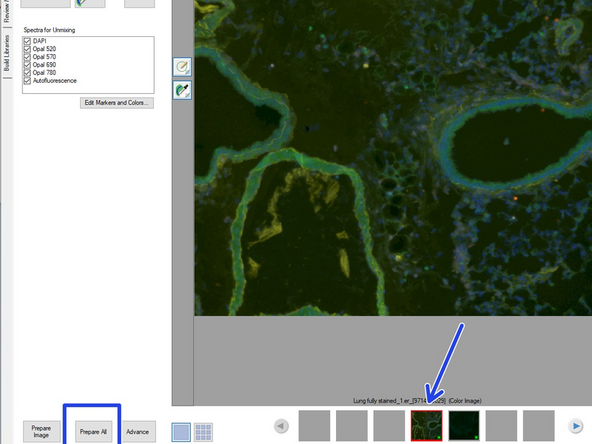The height and width of the screenshot is (444, 592).
Task: Click the Advance button
Action: 137,432
